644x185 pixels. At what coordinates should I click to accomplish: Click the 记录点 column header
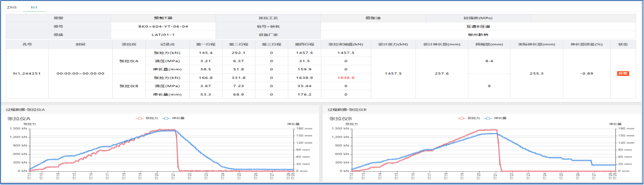[167, 44]
